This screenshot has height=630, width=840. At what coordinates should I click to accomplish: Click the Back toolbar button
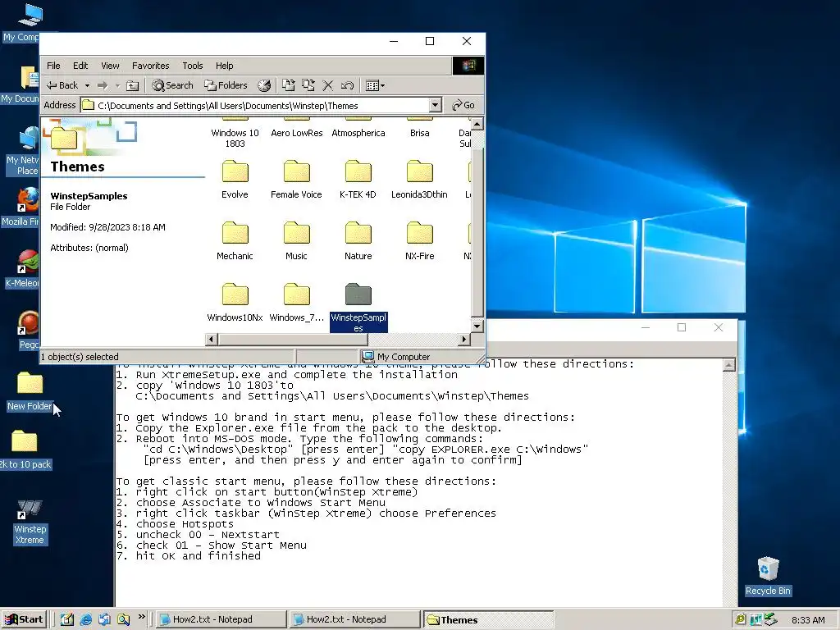(62, 85)
